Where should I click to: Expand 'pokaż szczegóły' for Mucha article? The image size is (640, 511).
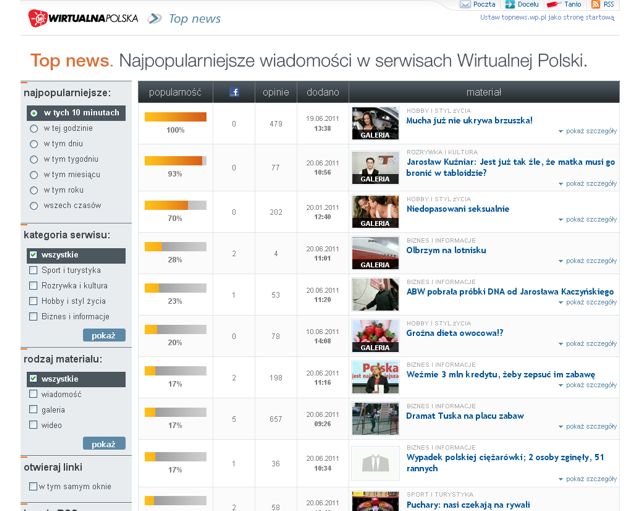tap(587, 131)
